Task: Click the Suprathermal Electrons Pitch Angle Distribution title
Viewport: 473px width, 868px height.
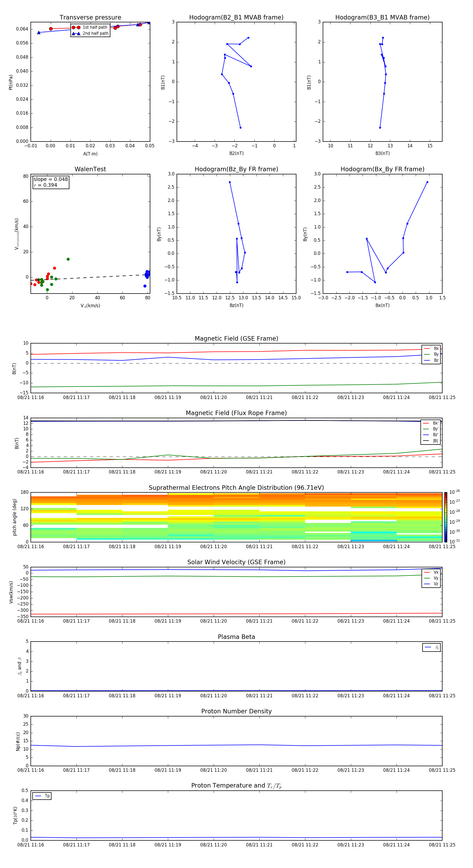Action: coord(236,488)
